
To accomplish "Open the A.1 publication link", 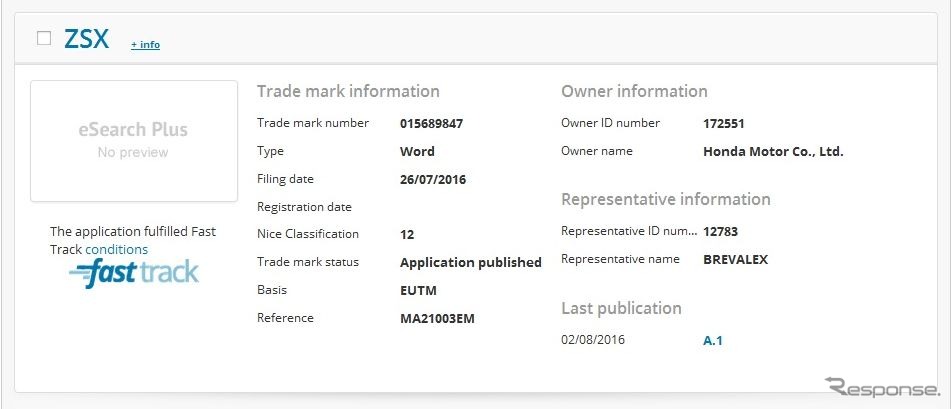I will pos(713,340).
